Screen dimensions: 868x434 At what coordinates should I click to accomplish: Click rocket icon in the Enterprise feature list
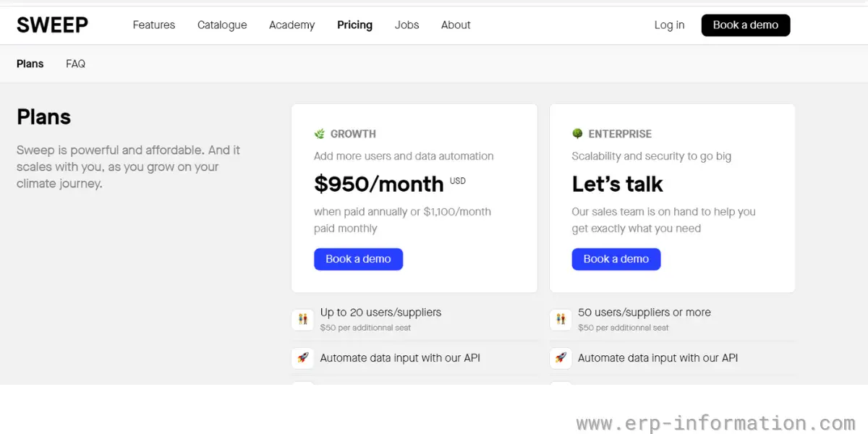561,358
